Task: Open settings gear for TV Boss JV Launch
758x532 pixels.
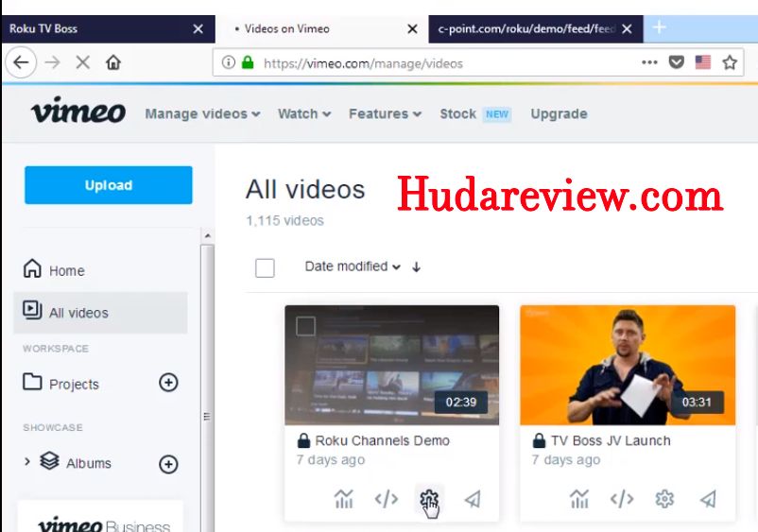Action: pyautogui.click(x=664, y=499)
